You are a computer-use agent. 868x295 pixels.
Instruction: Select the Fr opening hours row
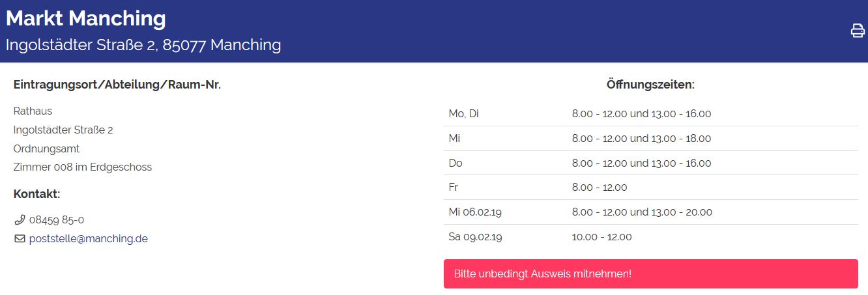650,188
